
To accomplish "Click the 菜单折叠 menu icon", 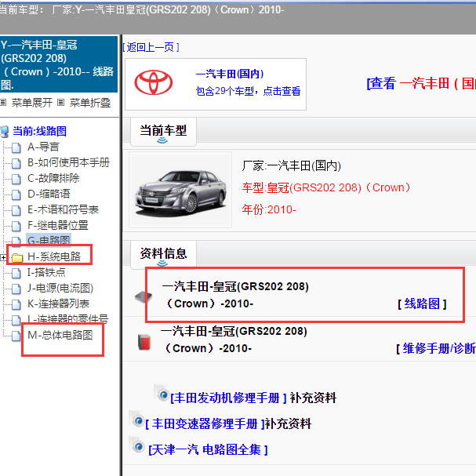I will (60, 102).
